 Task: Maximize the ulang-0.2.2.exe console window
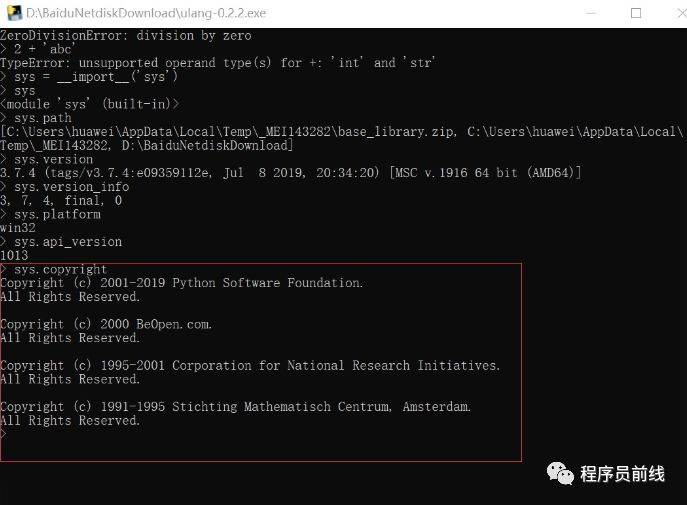tap(636, 13)
